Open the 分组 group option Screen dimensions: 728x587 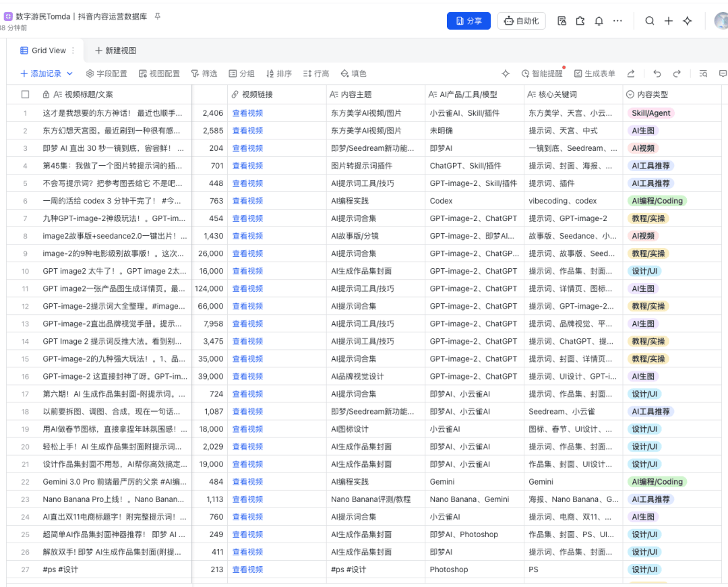pos(241,73)
